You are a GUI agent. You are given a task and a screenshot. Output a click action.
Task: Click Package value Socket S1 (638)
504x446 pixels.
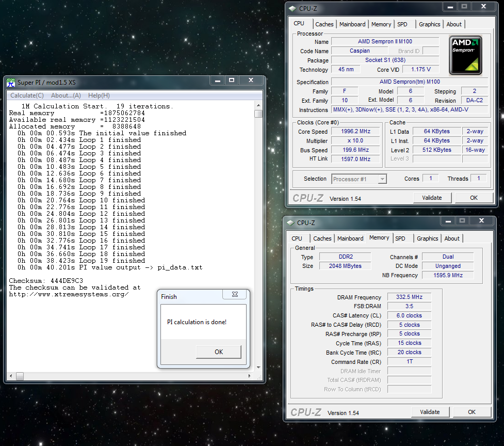point(385,60)
